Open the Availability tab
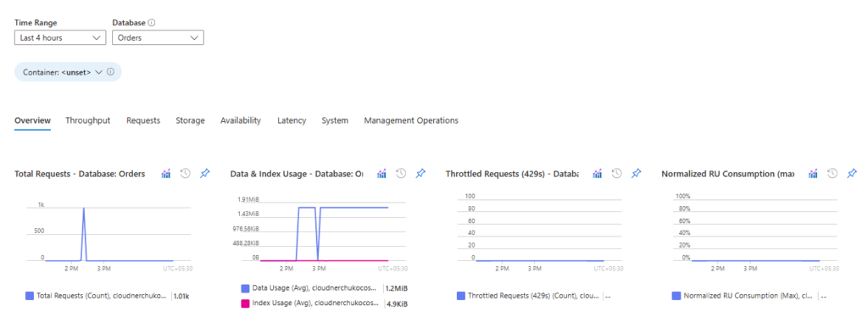Image resolution: width=868 pixels, height=334 pixels. (x=240, y=120)
